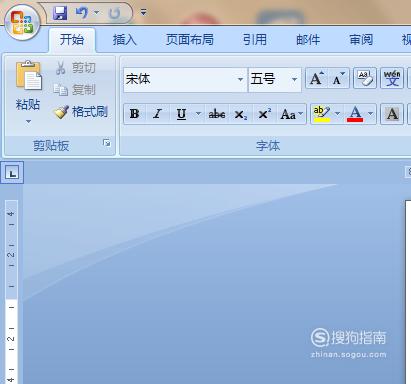Customize the Quick Access Toolbar dropdown
Viewport: 411px width, 384px height.
[144, 13]
